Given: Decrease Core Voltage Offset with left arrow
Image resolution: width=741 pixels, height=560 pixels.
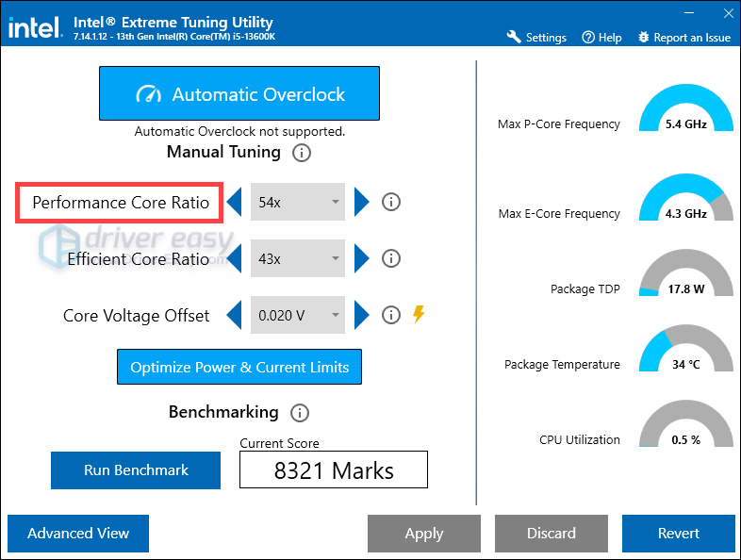Looking at the screenshot, I should 235,315.
